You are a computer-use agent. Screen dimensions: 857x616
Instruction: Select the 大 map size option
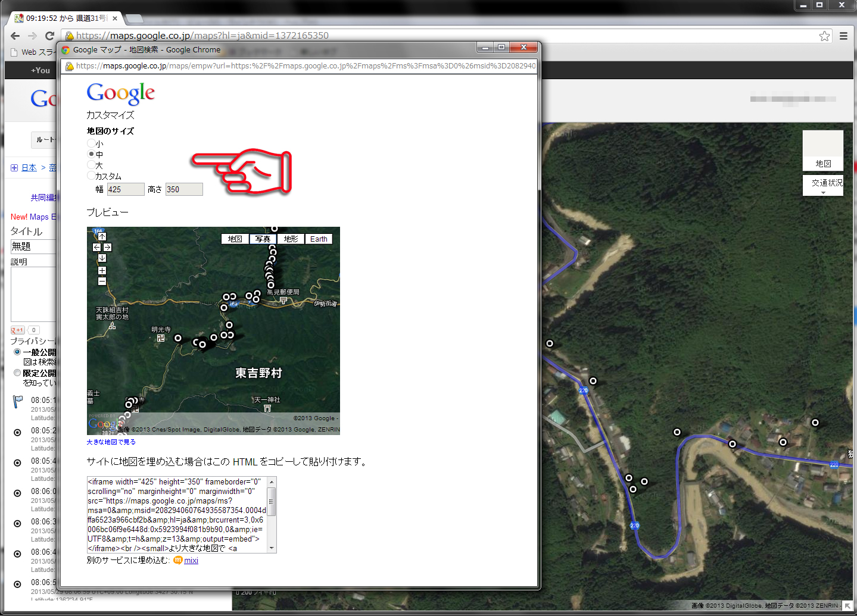(x=91, y=165)
